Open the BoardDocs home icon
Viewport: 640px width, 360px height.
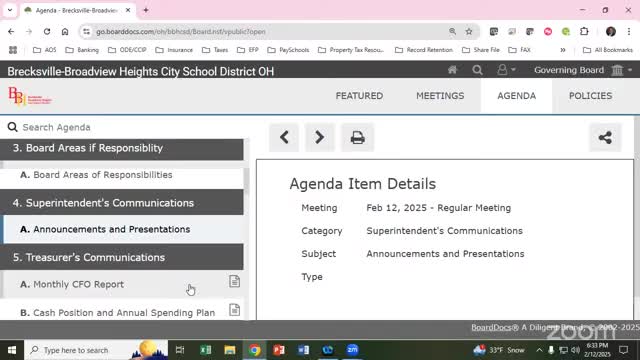coord(452,70)
